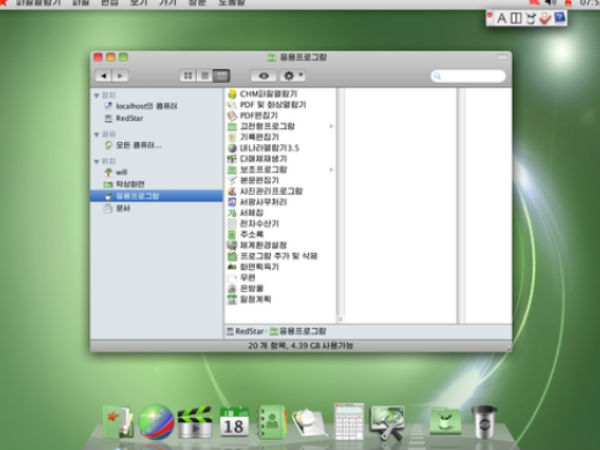Select the 전자수산기 calculator entry
600x450 pixels.
(x=253, y=223)
